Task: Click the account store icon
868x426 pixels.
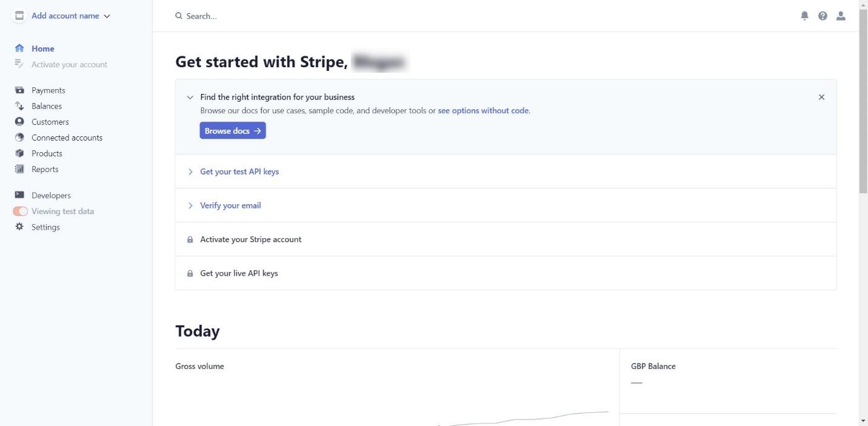Action: (x=19, y=16)
